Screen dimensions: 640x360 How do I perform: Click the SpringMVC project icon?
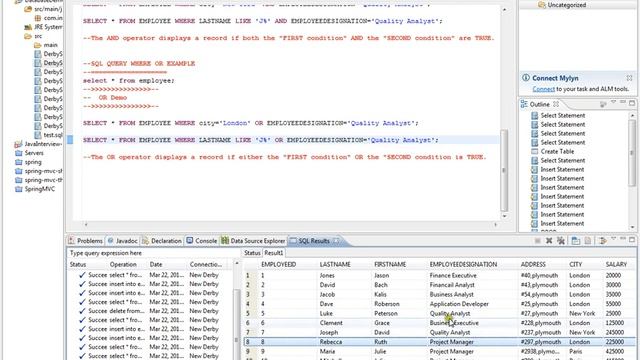18,189
